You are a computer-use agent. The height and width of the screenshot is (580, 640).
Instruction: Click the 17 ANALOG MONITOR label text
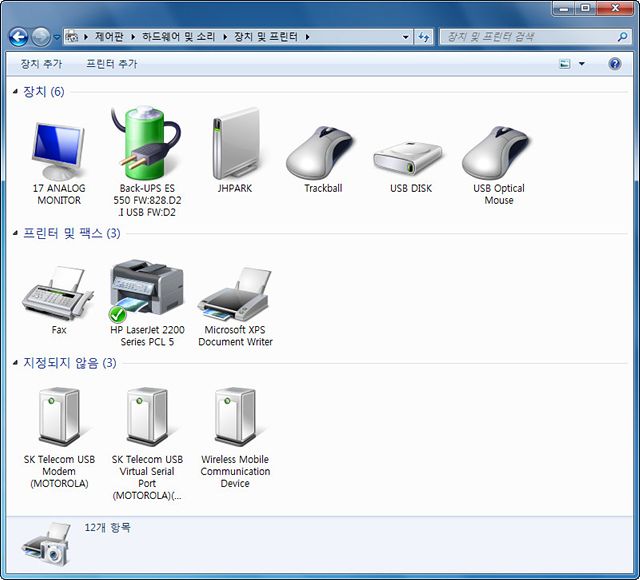(x=59, y=194)
